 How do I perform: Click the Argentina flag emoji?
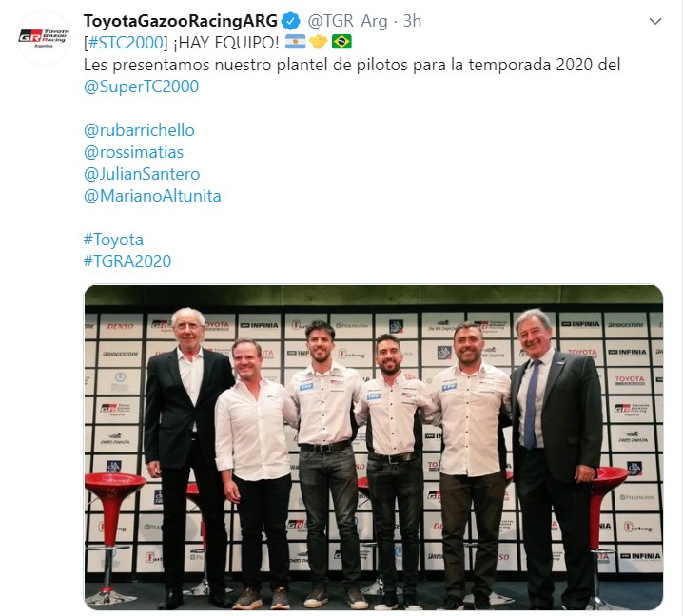(295, 42)
